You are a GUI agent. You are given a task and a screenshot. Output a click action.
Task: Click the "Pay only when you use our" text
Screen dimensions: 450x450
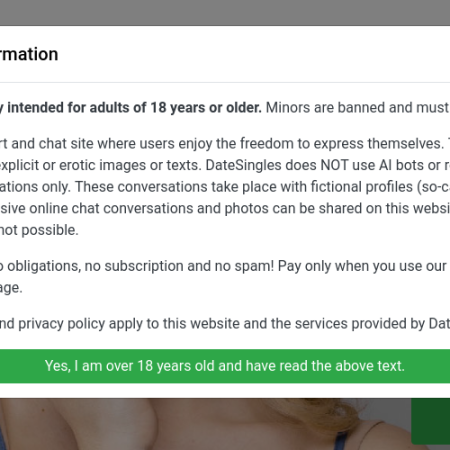click(x=362, y=266)
